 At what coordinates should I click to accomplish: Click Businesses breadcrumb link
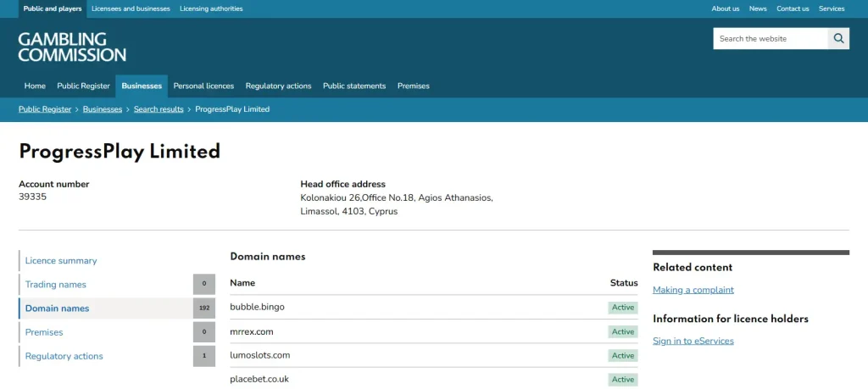click(x=103, y=109)
